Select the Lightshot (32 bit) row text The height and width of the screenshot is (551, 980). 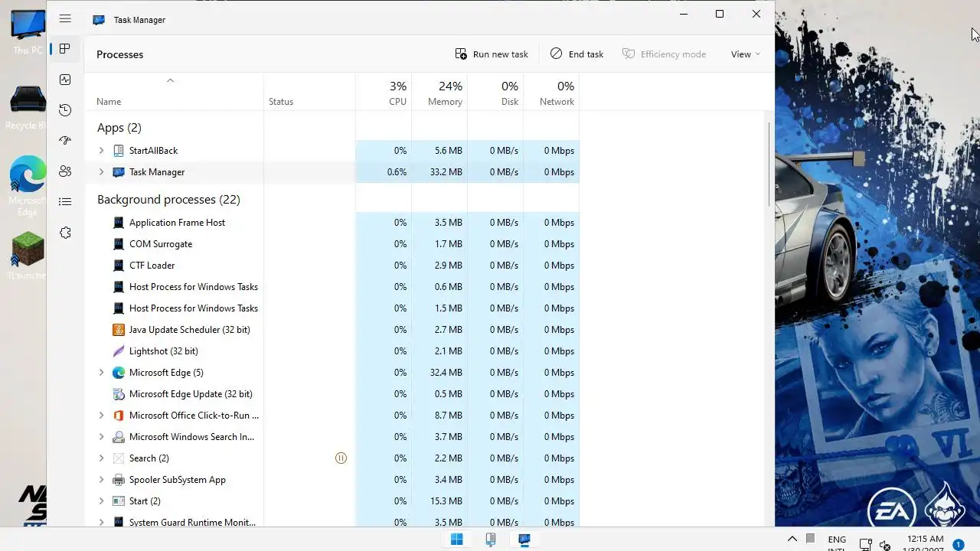pos(163,351)
